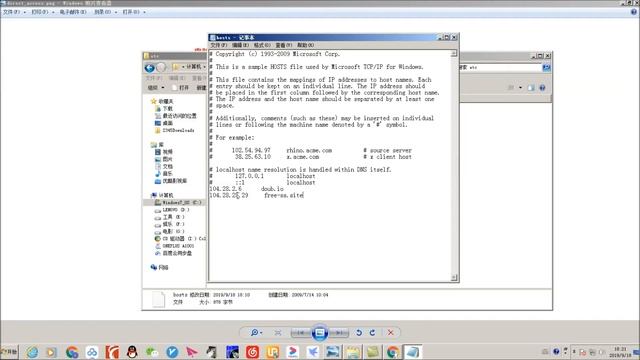
Task: Open the red NetEase music taskbar icon
Action: [x=252, y=352]
